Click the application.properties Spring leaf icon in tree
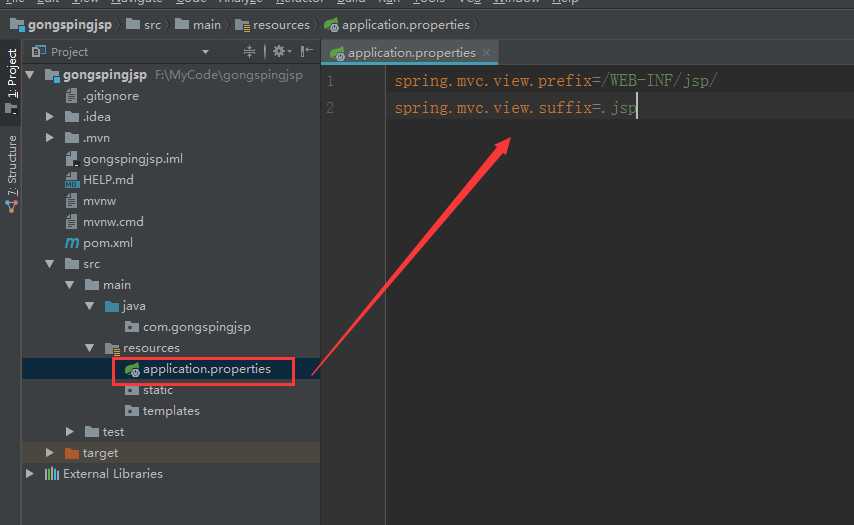Image resolution: width=854 pixels, height=525 pixels. 132,370
